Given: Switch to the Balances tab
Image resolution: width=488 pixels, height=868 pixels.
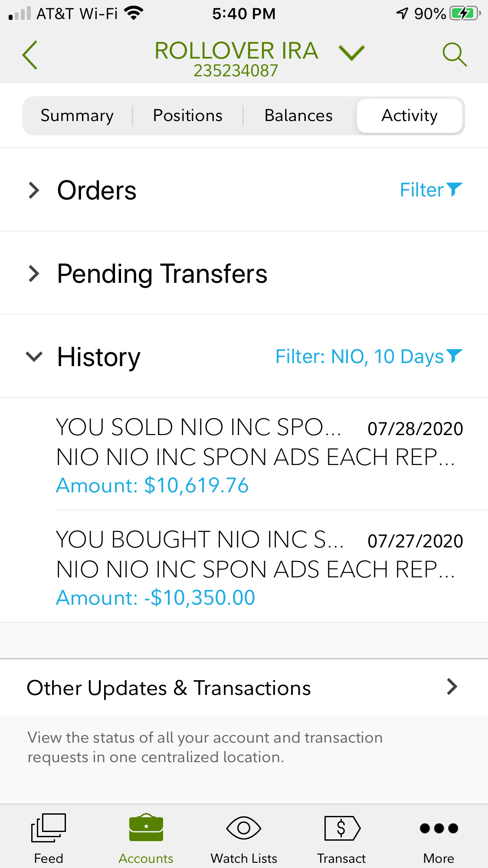Looking at the screenshot, I should coord(298,116).
